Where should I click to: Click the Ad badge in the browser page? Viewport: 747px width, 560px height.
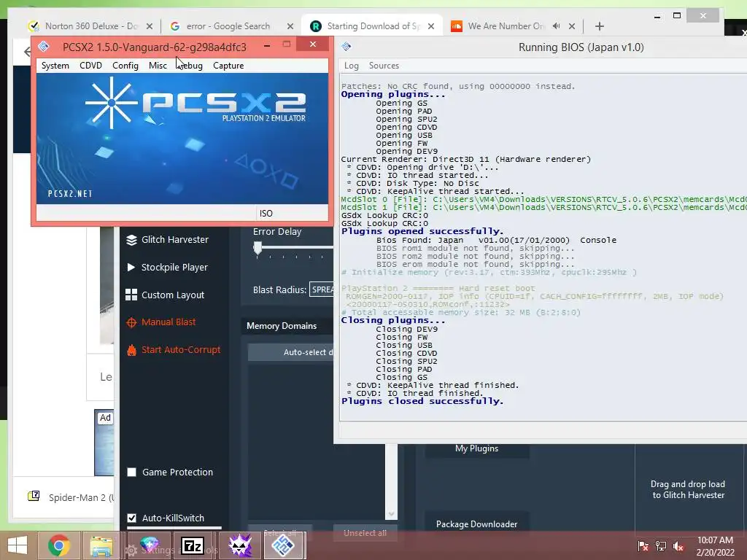[x=105, y=418]
